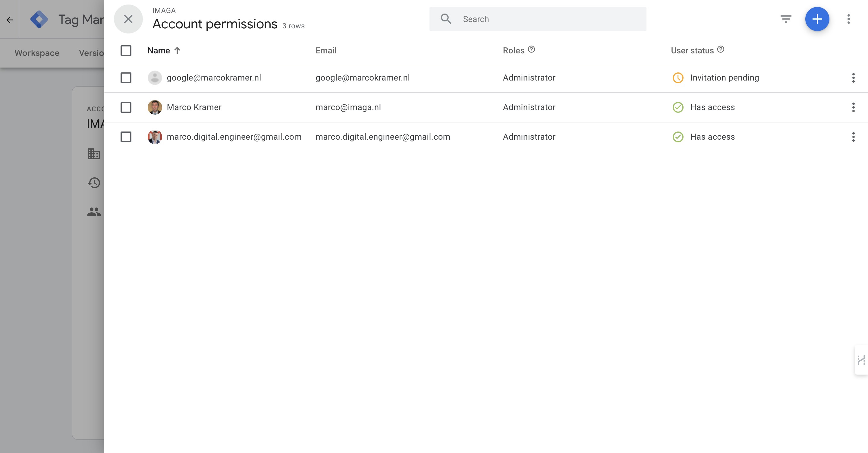Close the Account permissions panel
This screenshot has height=453, width=868.
(128, 19)
